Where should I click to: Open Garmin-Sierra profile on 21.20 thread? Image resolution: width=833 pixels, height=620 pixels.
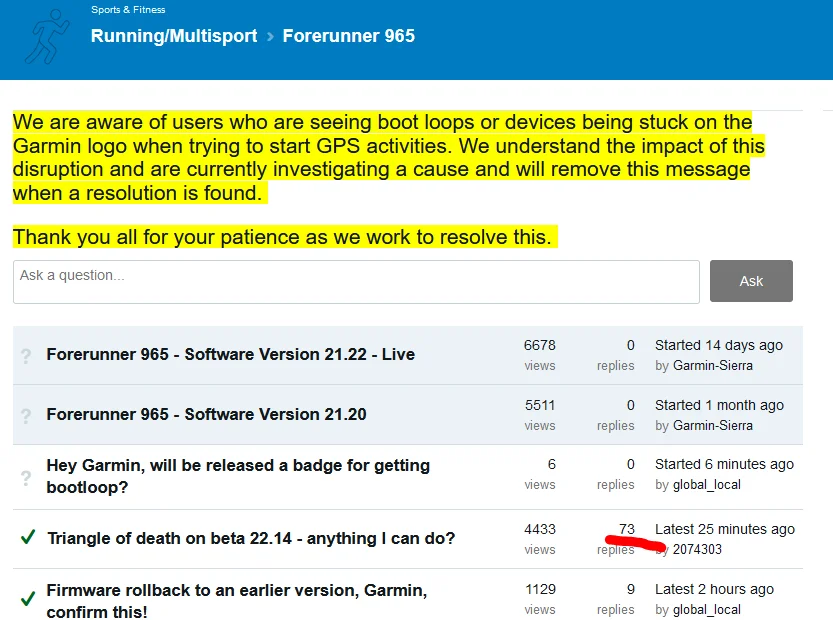pos(712,426)
